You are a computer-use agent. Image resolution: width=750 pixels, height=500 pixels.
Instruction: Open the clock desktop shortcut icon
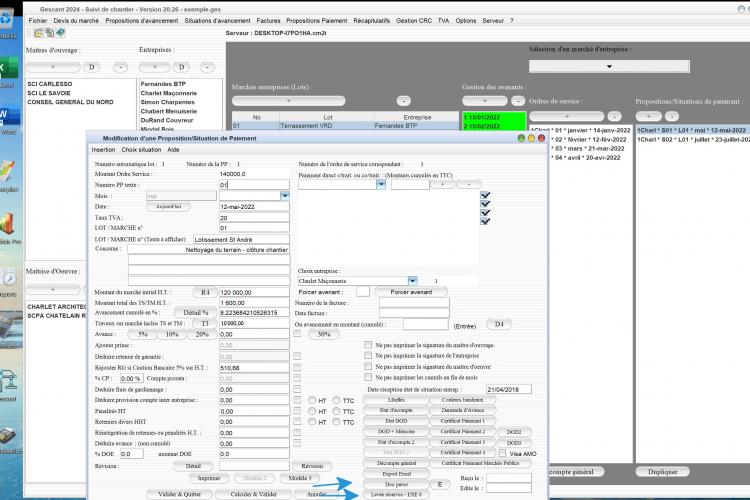(x=8, y=278)
